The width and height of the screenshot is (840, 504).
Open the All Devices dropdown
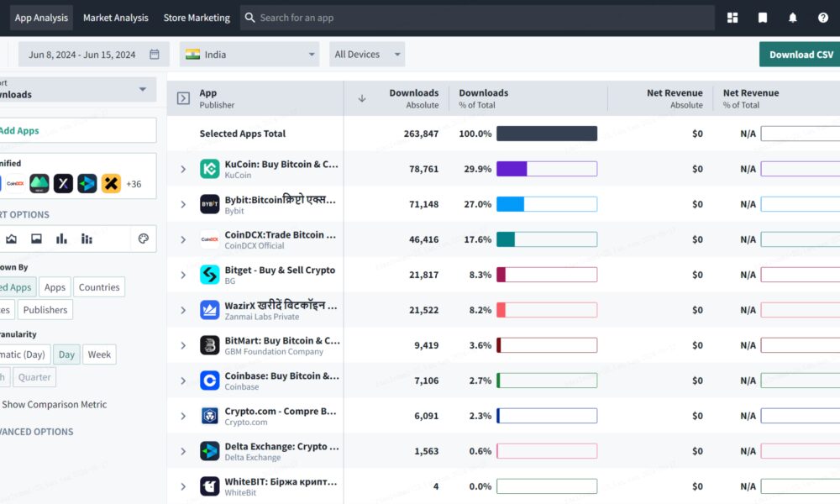click(367, 55)
